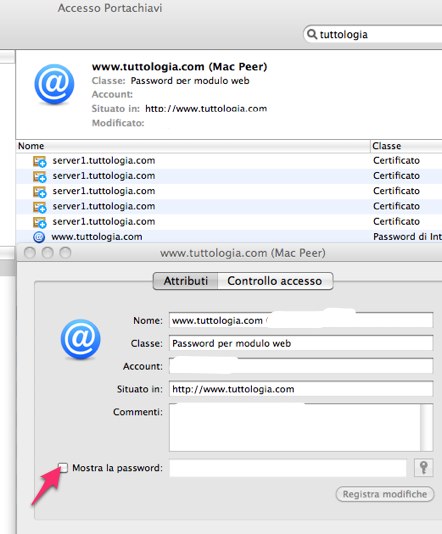The width and height of the screenshot is (442, 534).
Task: Select fourth server1.tuttologia.com certificate icon
Action: click(x=40, y=207)
